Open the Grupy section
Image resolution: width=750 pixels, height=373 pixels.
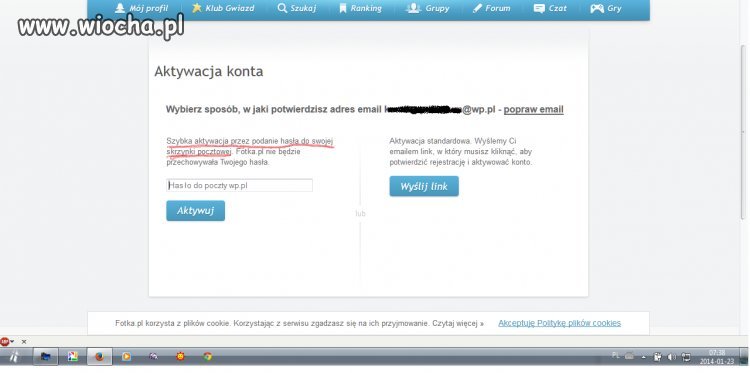point(428,8)
